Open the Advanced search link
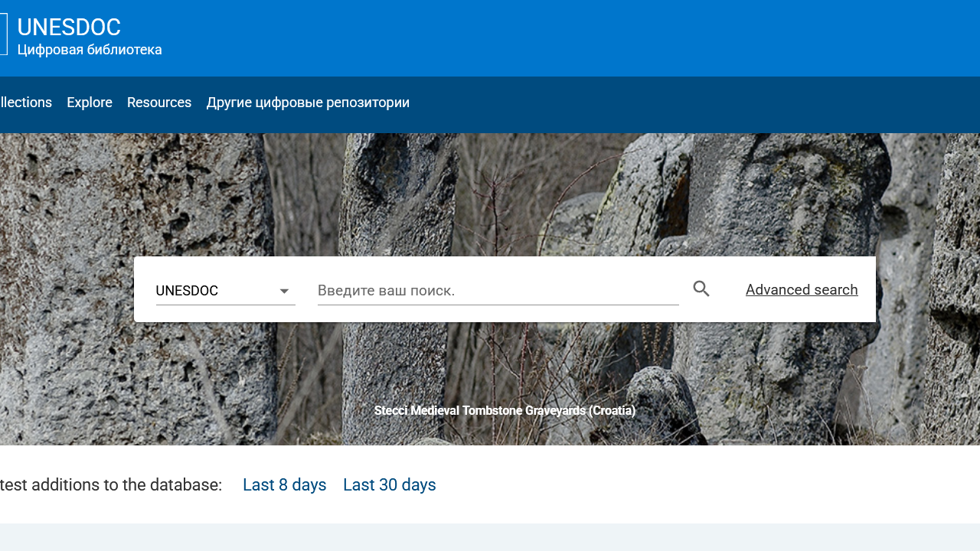 pyautogui.click(x=802, y=290)
